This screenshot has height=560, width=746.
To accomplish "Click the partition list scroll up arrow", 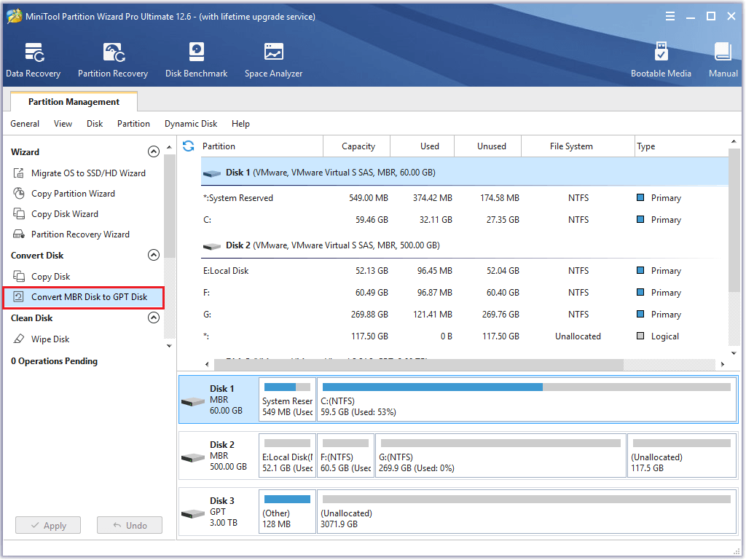I will pos(734,142).
